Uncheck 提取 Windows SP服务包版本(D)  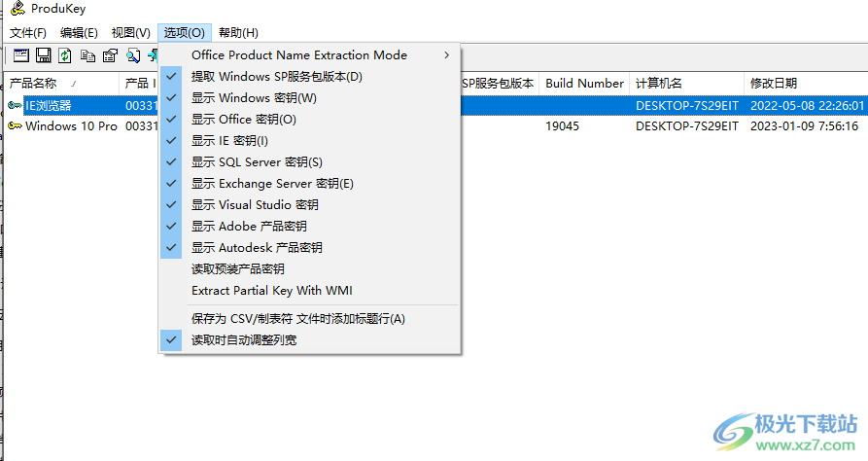pos(310,77)
